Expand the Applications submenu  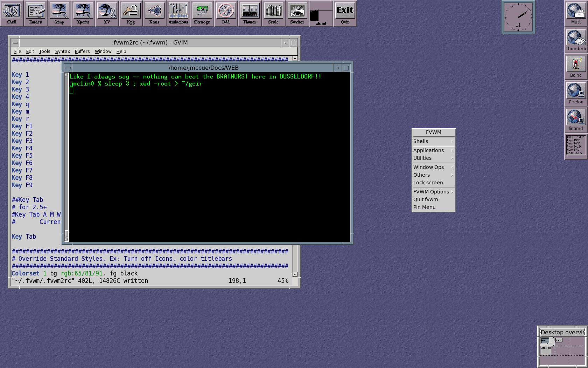434,150
